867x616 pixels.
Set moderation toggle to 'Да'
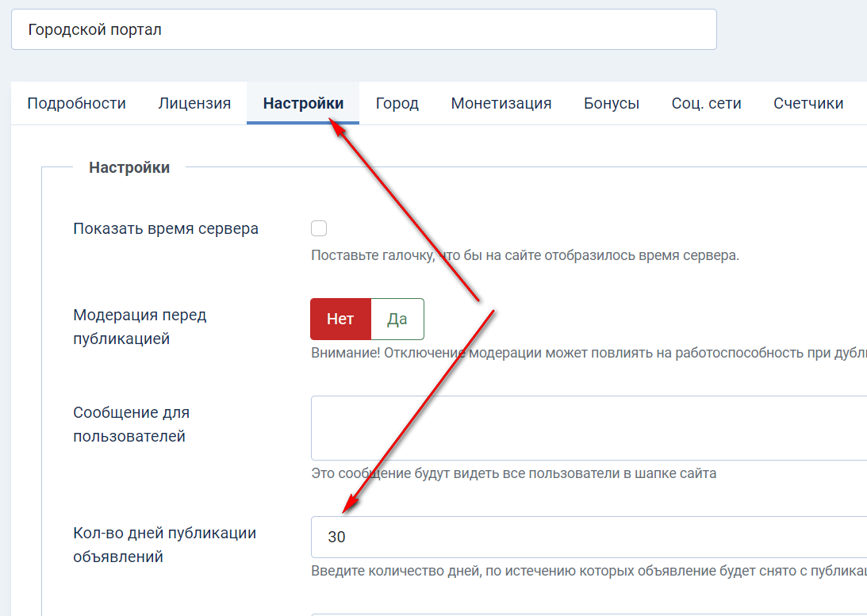(x=397, y=319)
